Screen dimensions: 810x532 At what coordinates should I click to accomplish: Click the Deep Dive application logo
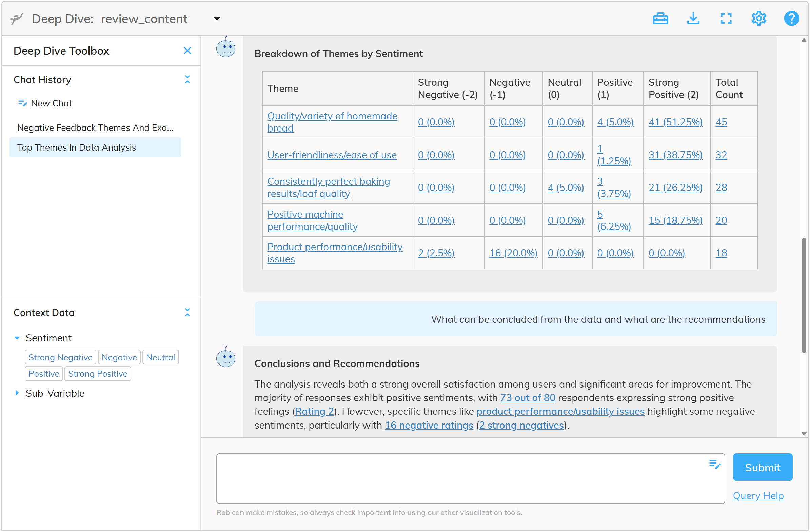click(16, 18)
